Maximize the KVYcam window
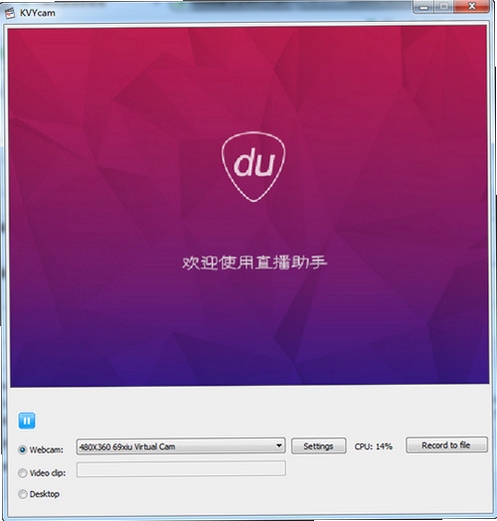The image size is (497, 521). click(444, 6)
